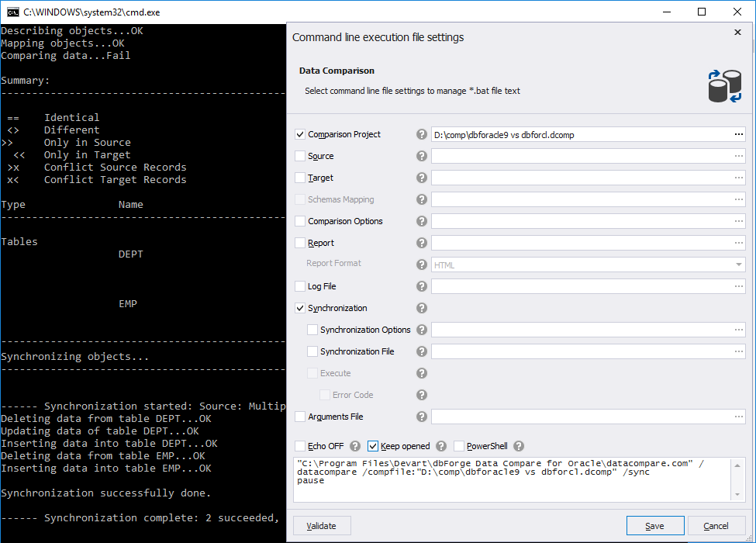Open help icon beside Report
The width and height of the screenshot is (756, 543).
click(x=421, y=243)
